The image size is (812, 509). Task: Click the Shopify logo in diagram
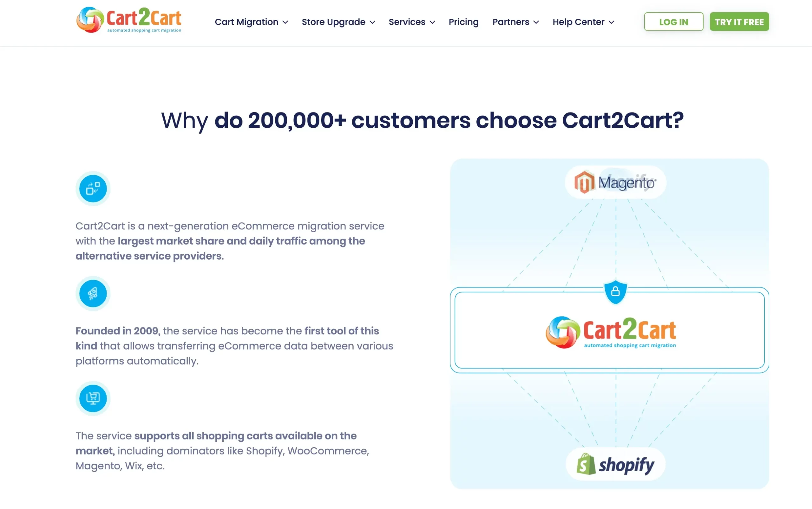coord(613,463)
